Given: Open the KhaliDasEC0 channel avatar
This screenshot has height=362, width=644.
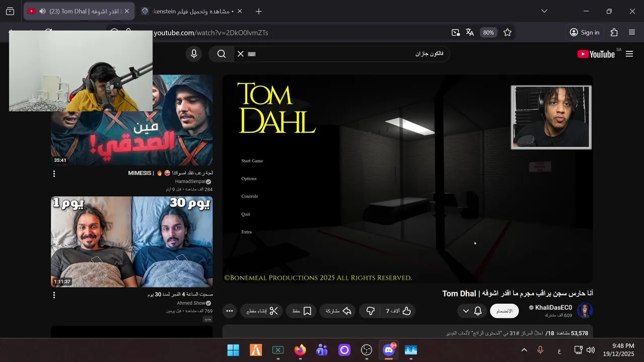Looking at the screenshot, I should (585, 311).
